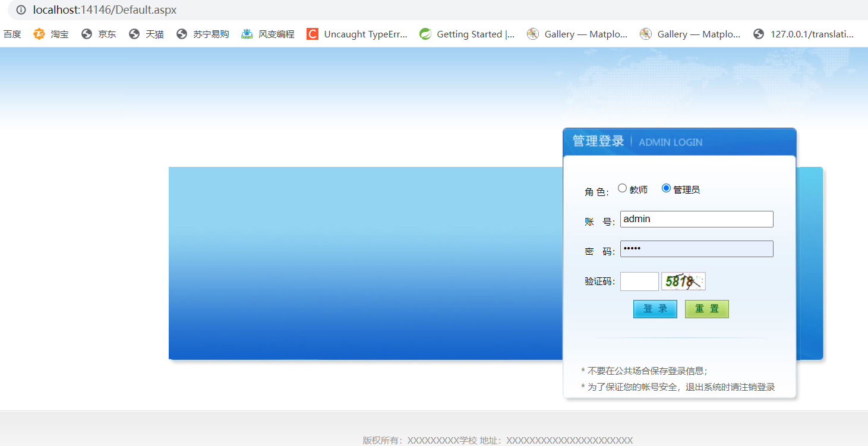Select the 教师 role radio button
This screenshot has width=868, height=446.
coord(623,188)
